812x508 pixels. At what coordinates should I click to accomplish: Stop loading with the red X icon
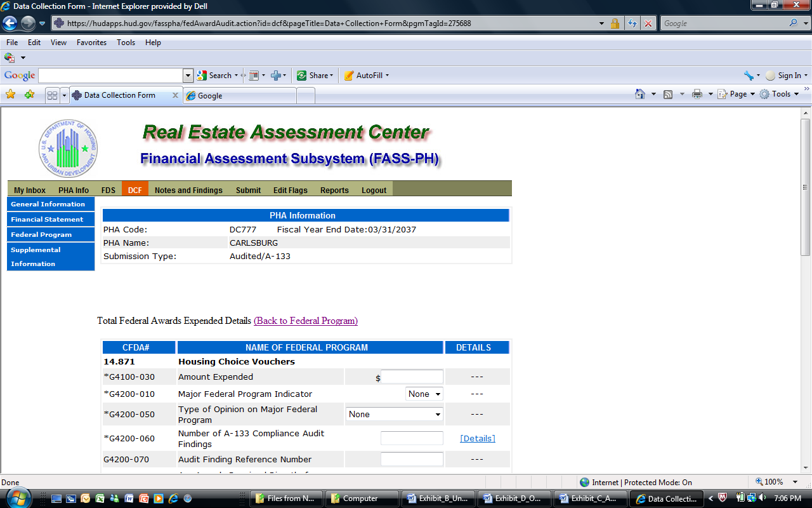click(x=648, y=23)
